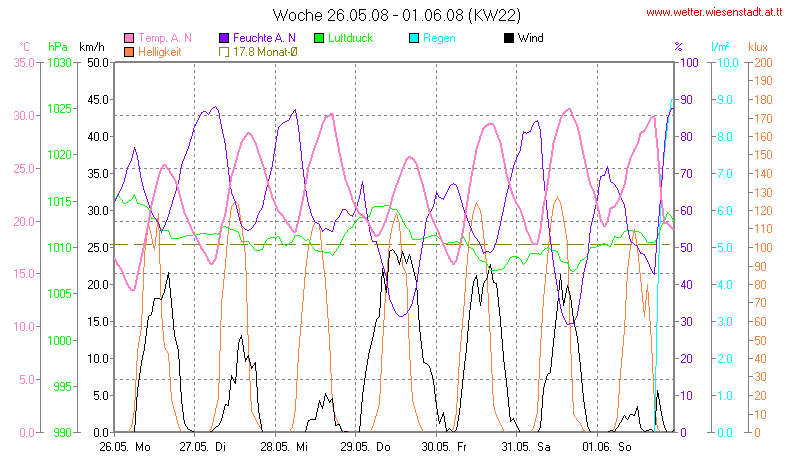This screenshot has width=790, height=460.
Task: Click the °C axis unit label
Action: tap(25, 47)
